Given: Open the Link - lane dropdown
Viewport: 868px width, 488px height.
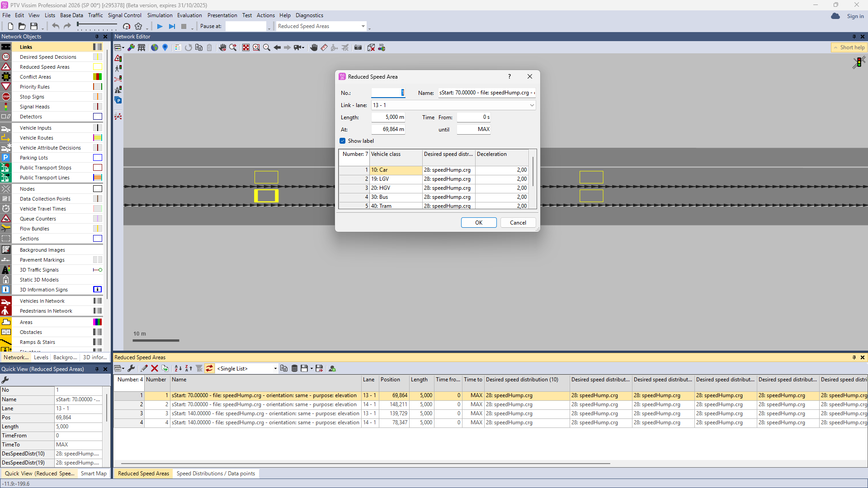Looking at the screenshot, I should (x=532, y=105).
